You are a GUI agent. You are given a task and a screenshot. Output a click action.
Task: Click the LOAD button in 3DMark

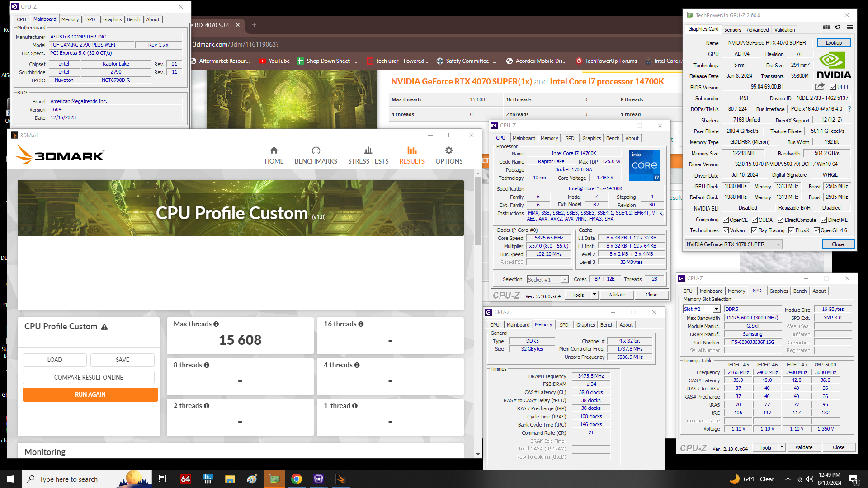pyautogui.click(x=55, y=360)
